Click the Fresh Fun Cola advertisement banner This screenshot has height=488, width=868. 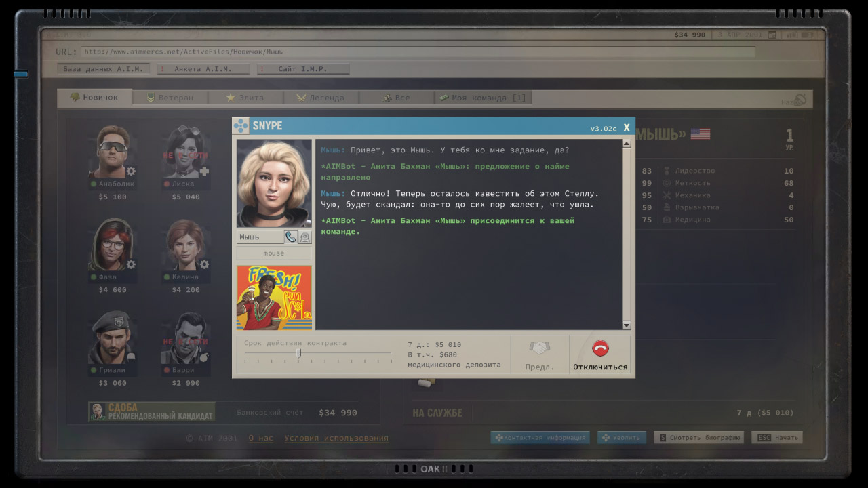pos(274,298)
